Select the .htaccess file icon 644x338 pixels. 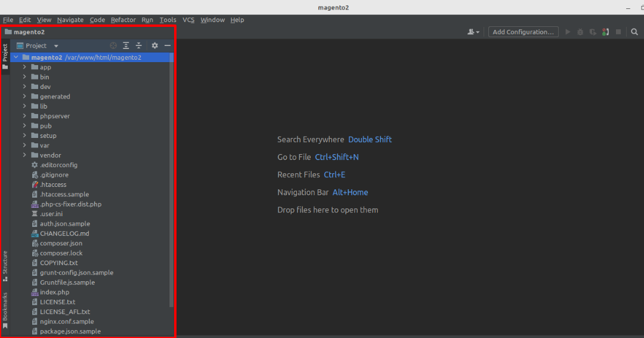[x=35, y=185]
